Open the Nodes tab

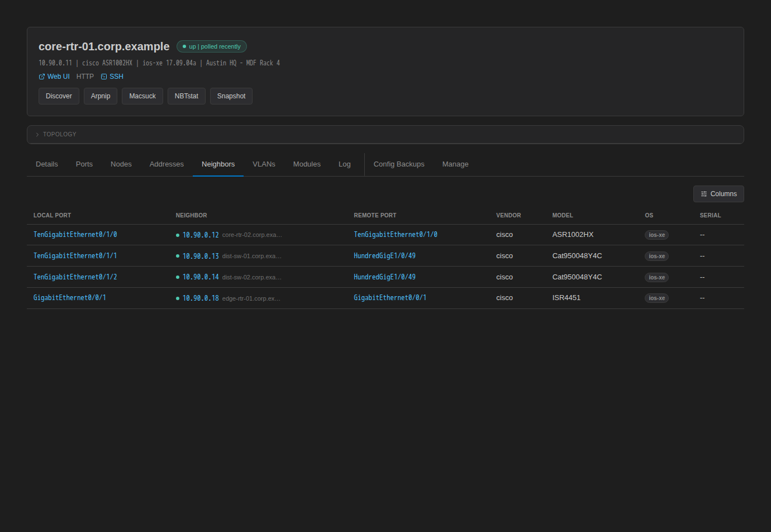[121, 164]
